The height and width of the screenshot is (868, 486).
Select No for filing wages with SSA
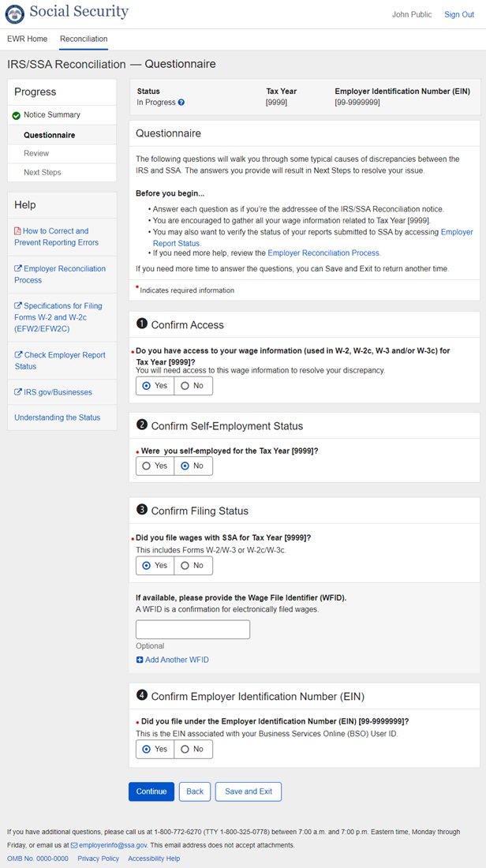[x=193, y=566]
